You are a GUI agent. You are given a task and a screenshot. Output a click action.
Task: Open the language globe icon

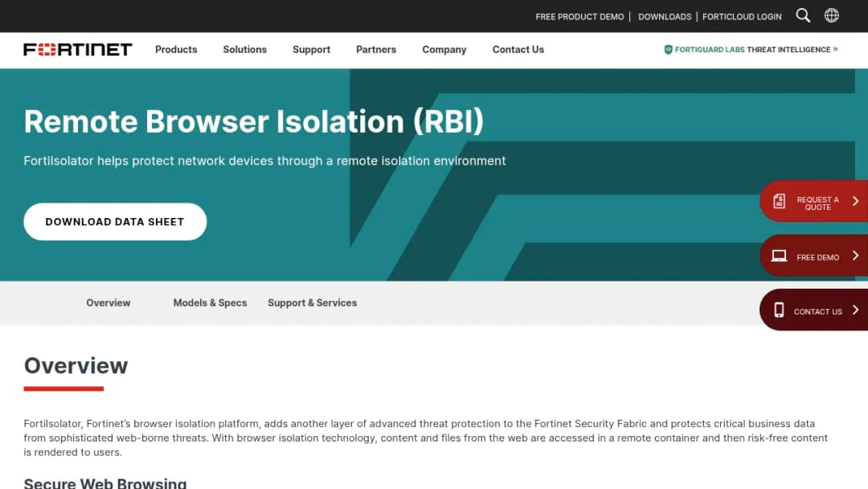pyautogui.click(x=832, y=15)
